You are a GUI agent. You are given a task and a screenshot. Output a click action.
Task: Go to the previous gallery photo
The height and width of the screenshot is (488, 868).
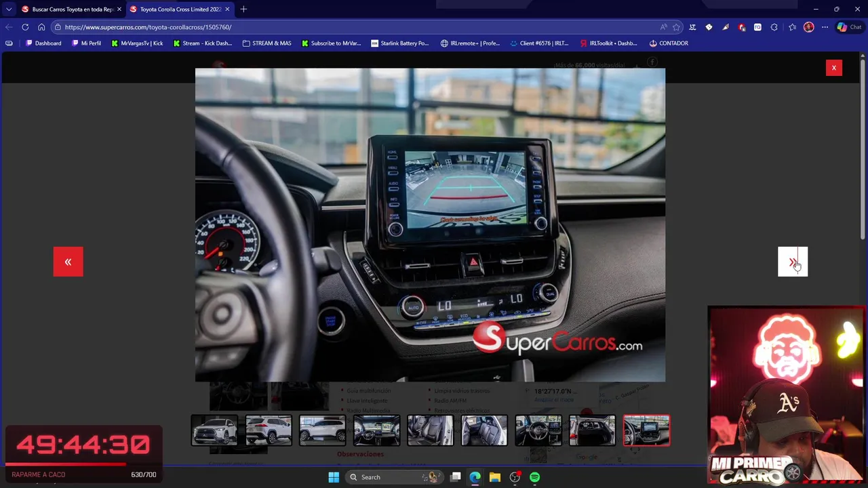coord(68,262)
